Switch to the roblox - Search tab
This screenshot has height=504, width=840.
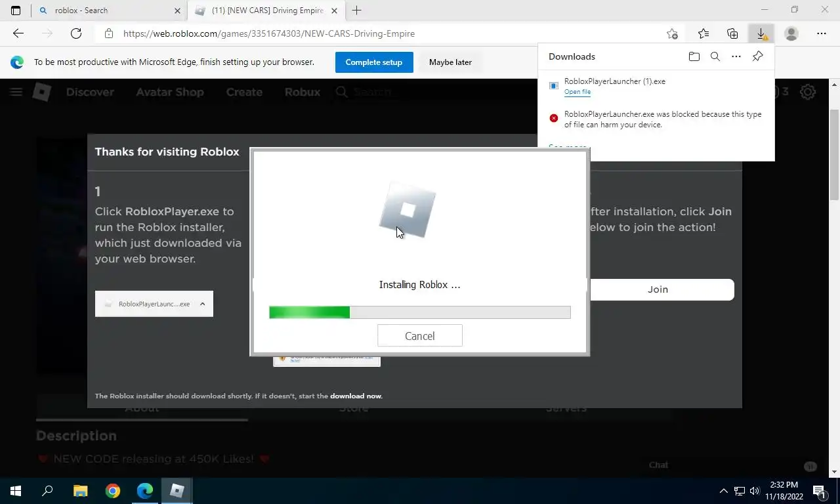point(109,10)
